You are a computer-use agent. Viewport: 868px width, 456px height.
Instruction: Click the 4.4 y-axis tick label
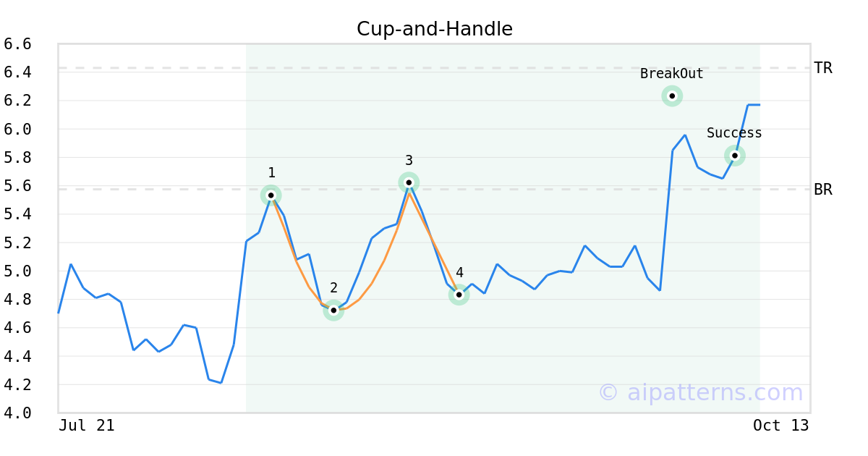17,356
